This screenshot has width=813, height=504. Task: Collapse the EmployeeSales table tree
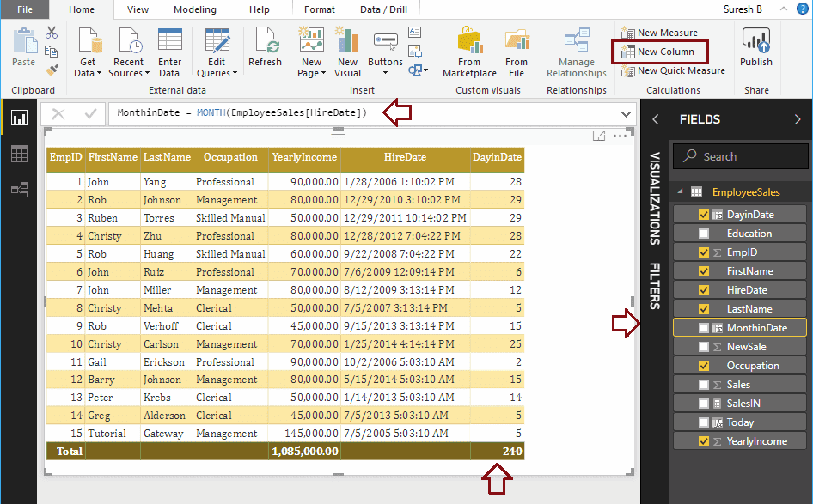click(x=681, y=192)
